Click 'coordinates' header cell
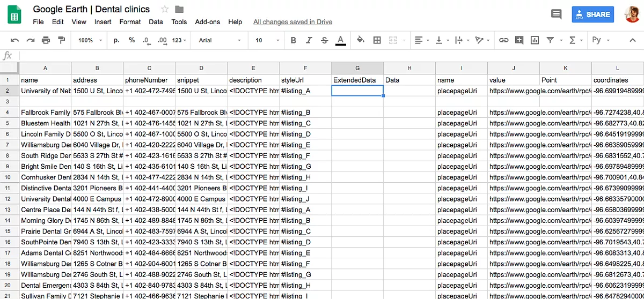Screen dimensions: 644x299 [x=618, y=80]
